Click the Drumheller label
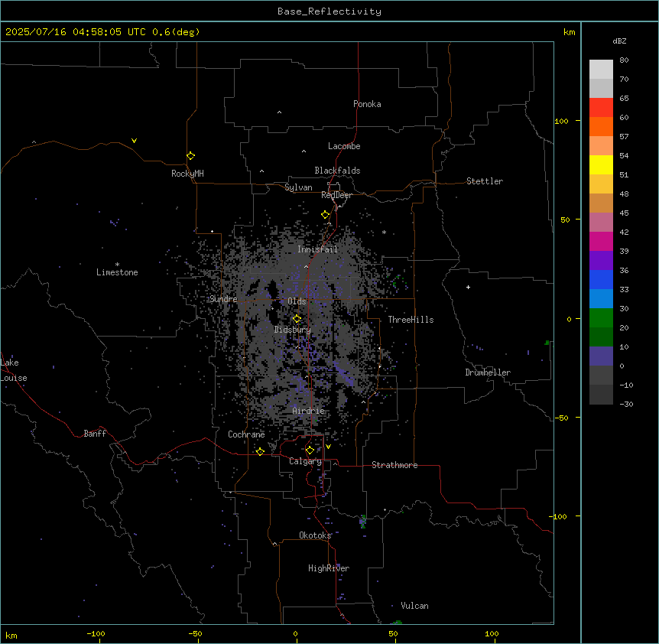 pyautogui.click(x=488, y=372)
